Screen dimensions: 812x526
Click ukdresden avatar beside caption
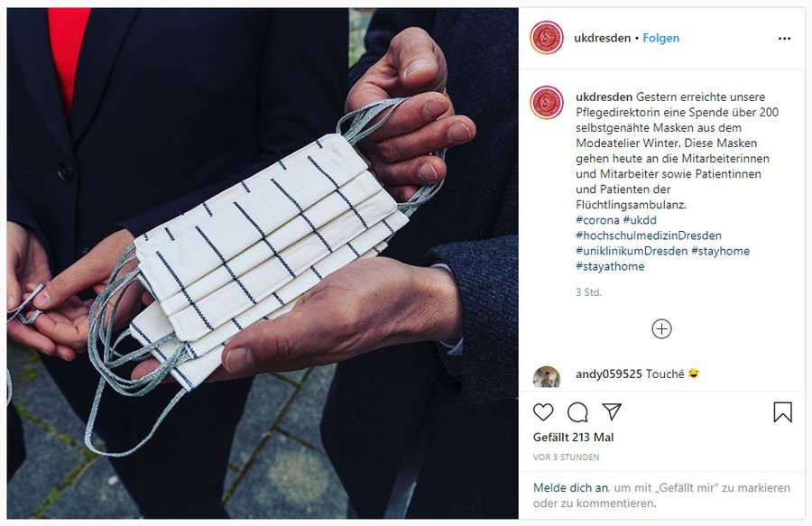(x=547, y=103)
